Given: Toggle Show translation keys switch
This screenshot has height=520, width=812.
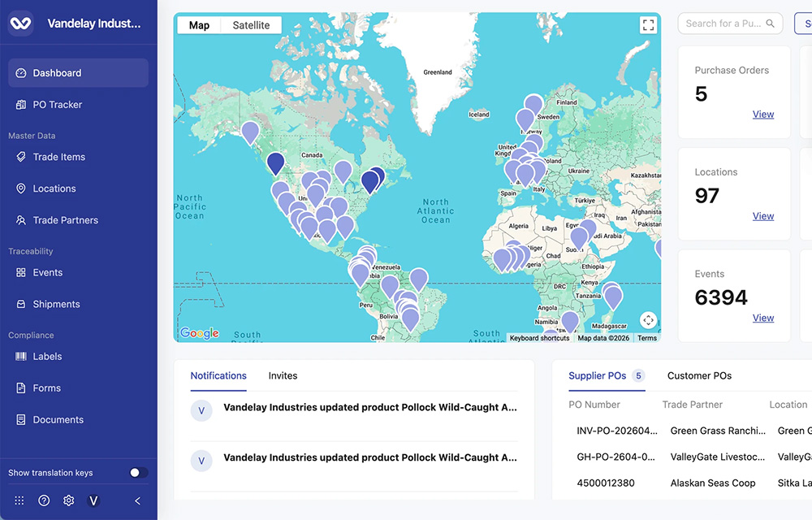Looking at the screenshot, I should [138, 472].
